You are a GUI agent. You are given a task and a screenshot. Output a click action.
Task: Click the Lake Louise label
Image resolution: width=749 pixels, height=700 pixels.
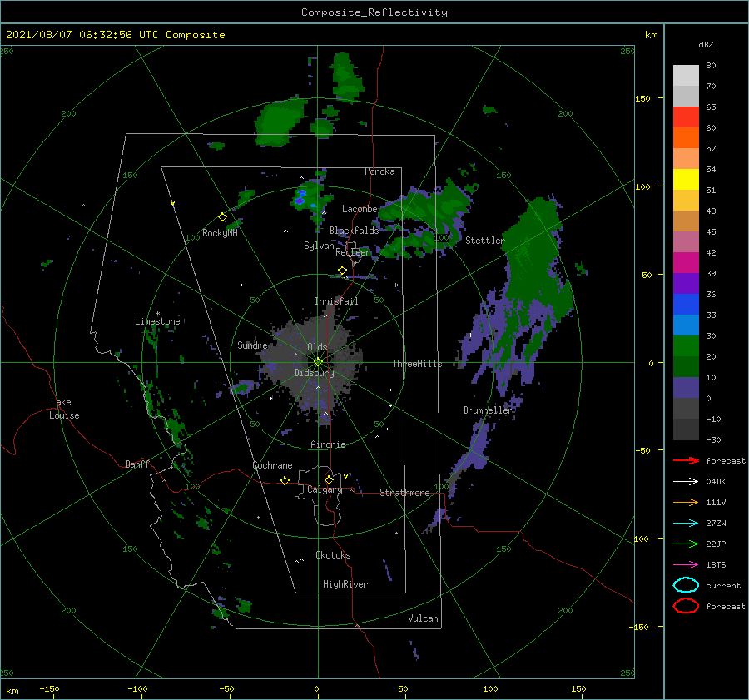point(65,409)
